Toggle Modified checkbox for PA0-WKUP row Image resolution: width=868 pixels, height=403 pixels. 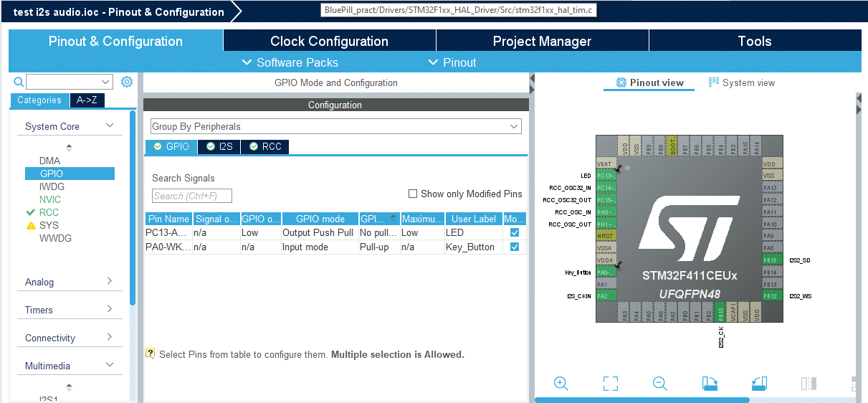(x=515, y=247)
